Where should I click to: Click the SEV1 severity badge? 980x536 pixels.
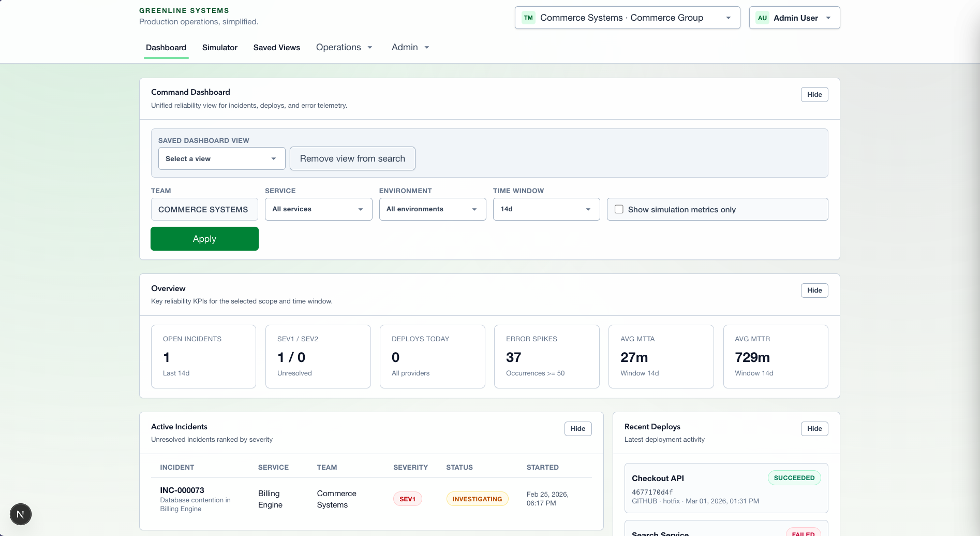click(x=407, y=499)
